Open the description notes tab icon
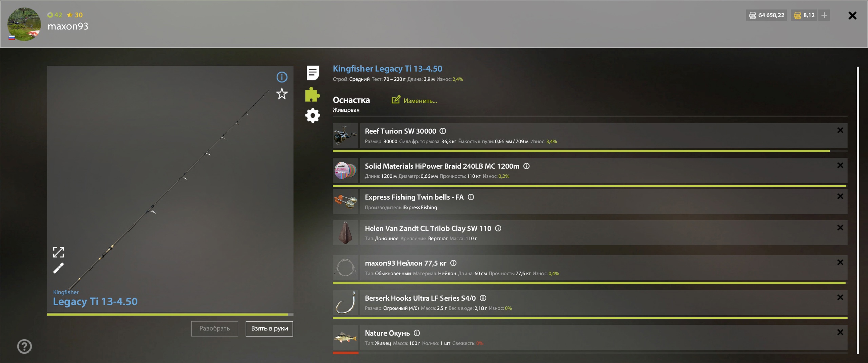Image resolution: width=868 pixels, height=363 pixels. point(312,73)
